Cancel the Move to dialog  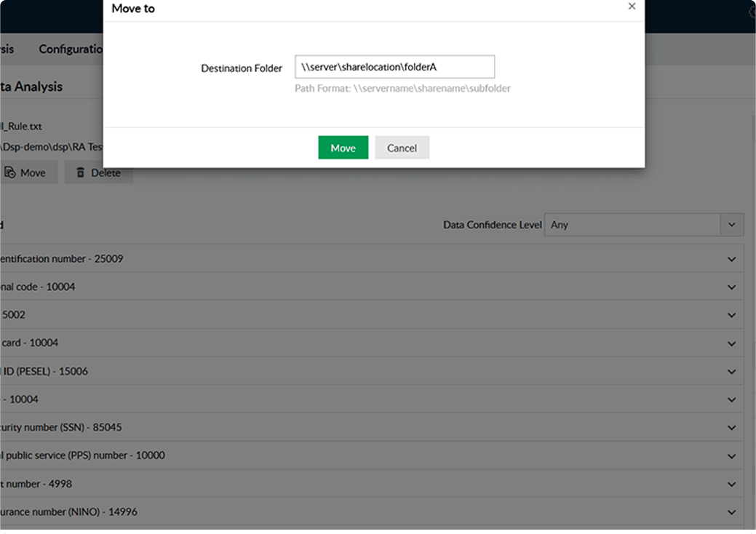click(402, 148)
